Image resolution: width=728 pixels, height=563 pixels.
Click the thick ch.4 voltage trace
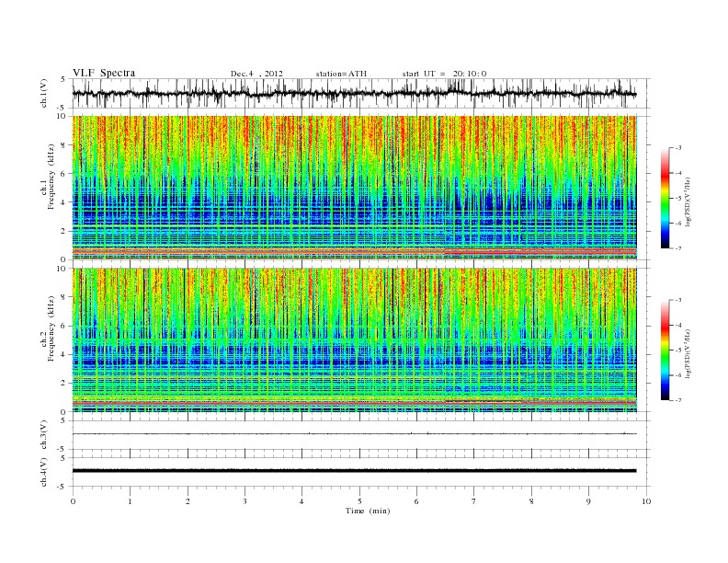tap(354, 471)
